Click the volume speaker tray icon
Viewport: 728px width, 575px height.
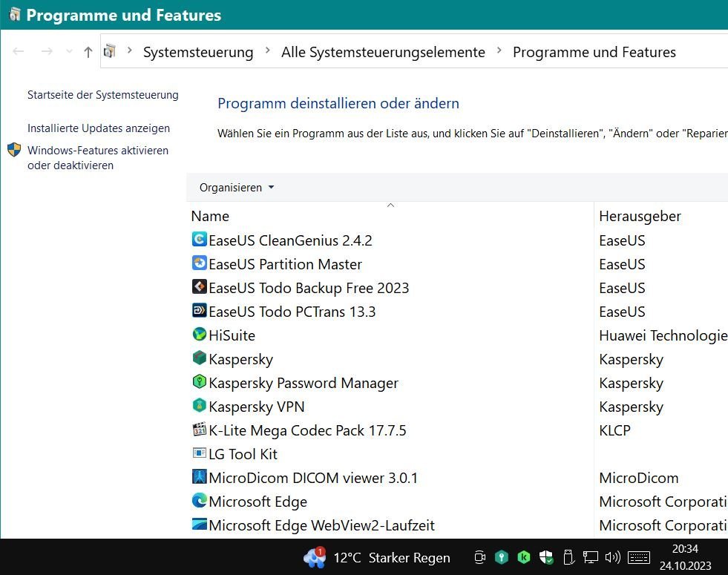coord(612,557)
